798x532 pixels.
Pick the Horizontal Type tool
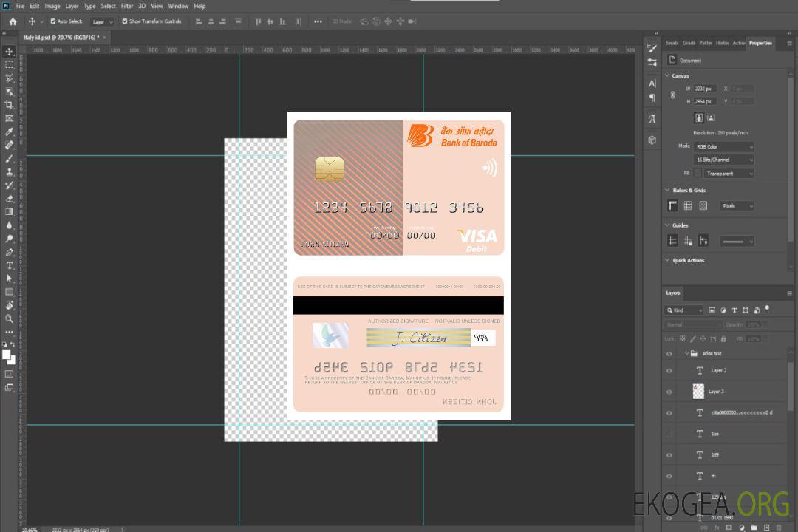point(10,265)
